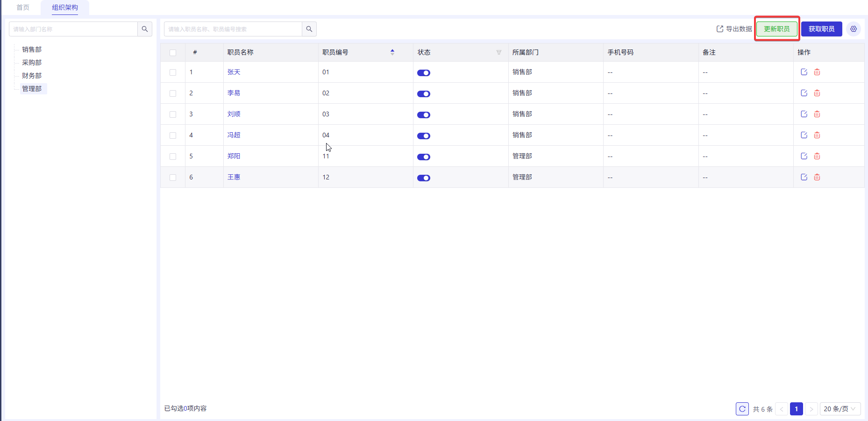Delete employee 冯超 with trash icon
868x421 pixels.
pos(817,135)
